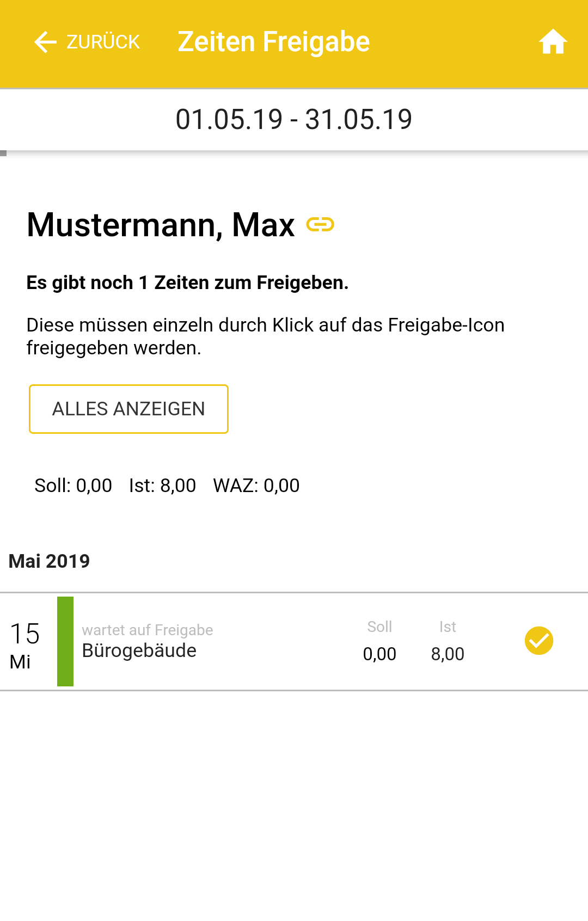The width and height of the screenshot is (588, 921).
Task: Select the Mai 2019 month header
Action: click(x=50, y=561)
